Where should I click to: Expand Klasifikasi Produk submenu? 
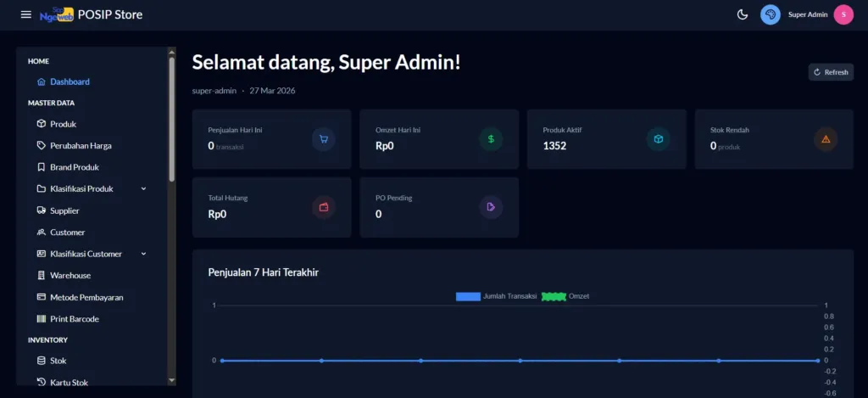[143, 189]
